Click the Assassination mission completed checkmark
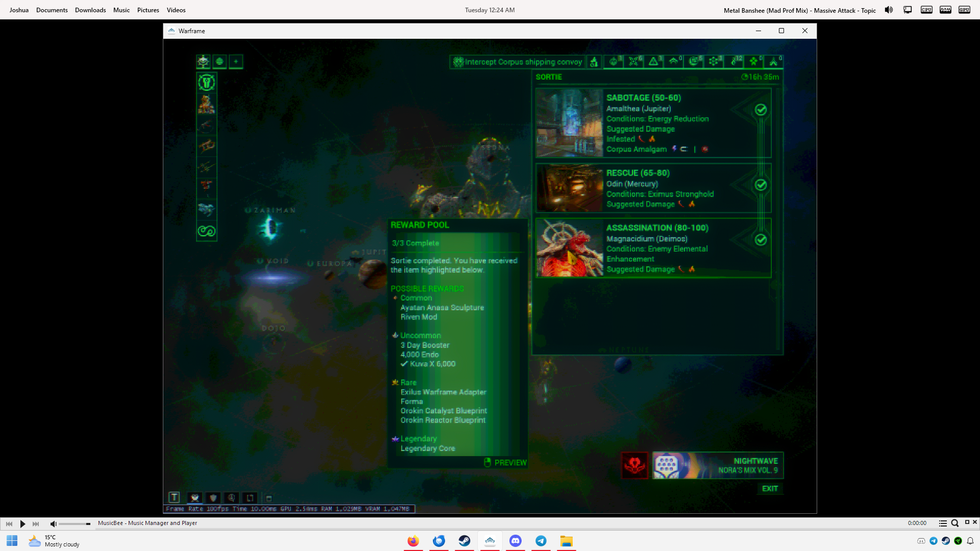This screenshot has height=551, width=980. pyautogui.click(x=761, y=240)
